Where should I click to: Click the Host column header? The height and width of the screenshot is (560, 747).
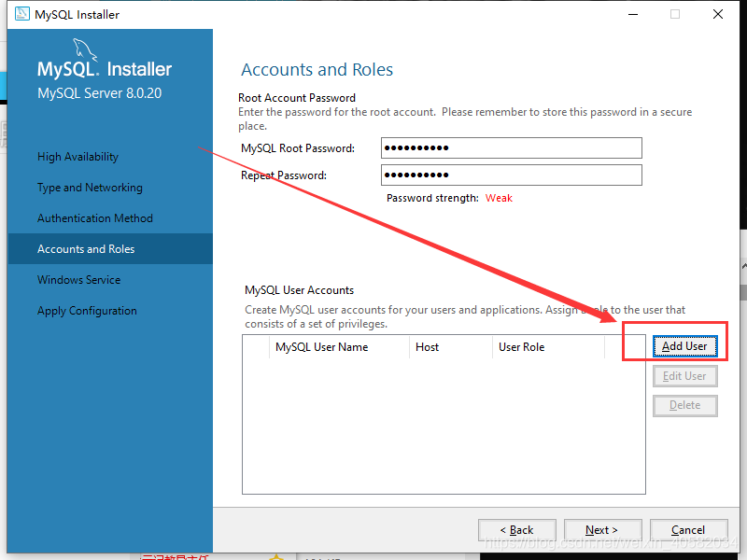point(451,347)
